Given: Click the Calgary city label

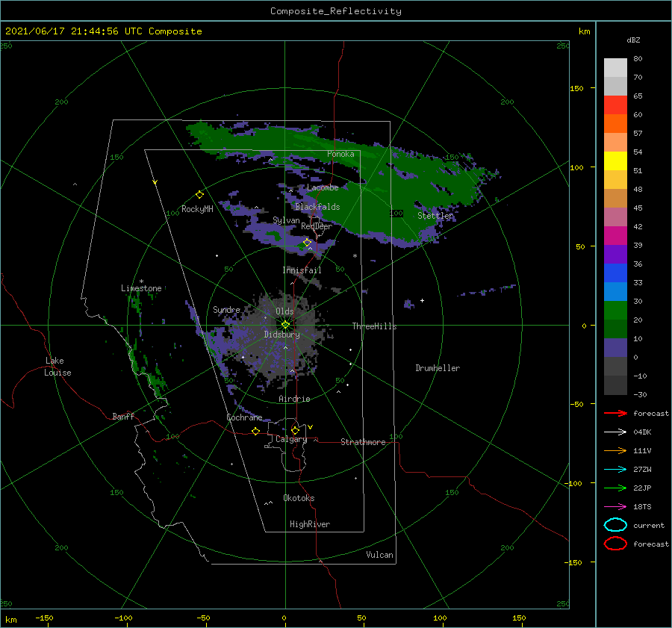Looking at the screenshot, I should 291,439.
